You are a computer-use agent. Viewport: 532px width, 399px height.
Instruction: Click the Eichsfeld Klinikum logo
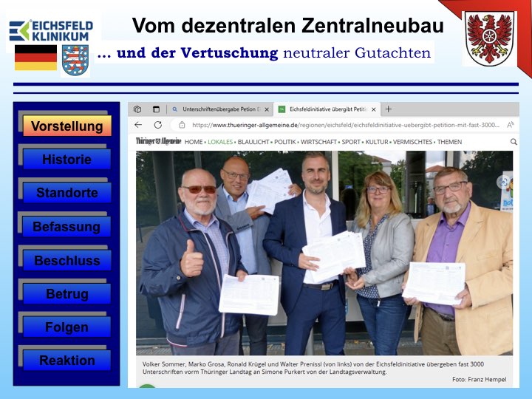50,30
